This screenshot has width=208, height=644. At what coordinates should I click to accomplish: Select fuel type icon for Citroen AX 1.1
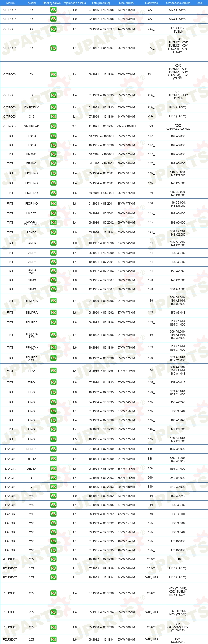(53, 29)
